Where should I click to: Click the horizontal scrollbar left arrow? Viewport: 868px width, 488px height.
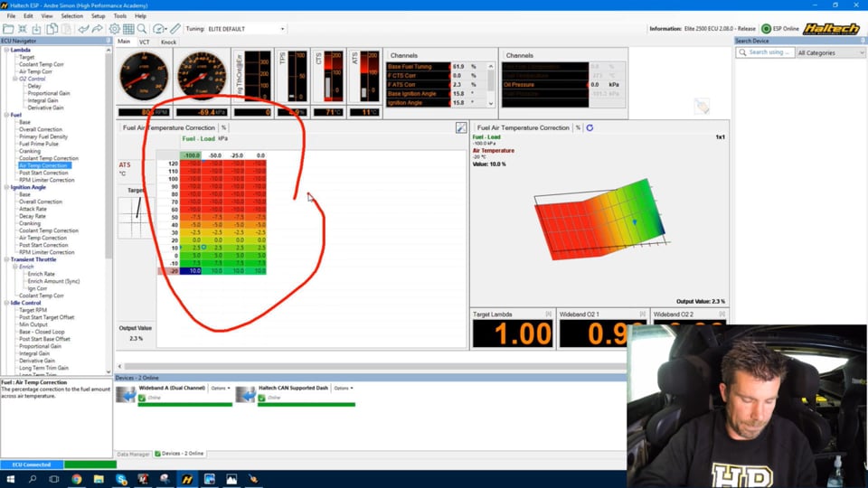point(119,366)
